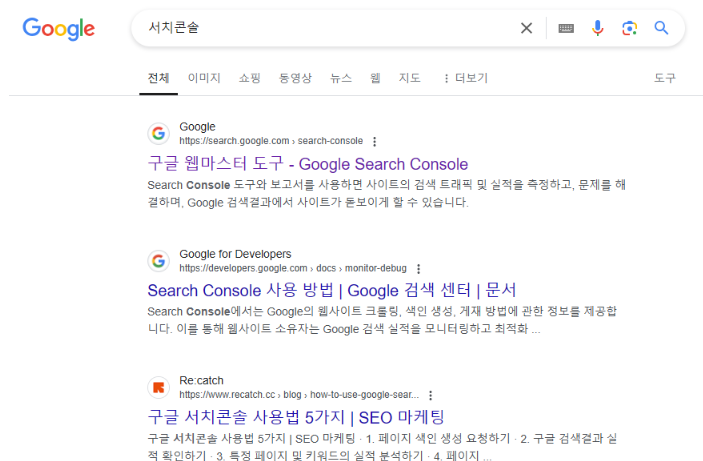Click developers.google.com › docs › monitor-debug URL
Viewport: 703px width, 461px height.
293,268
